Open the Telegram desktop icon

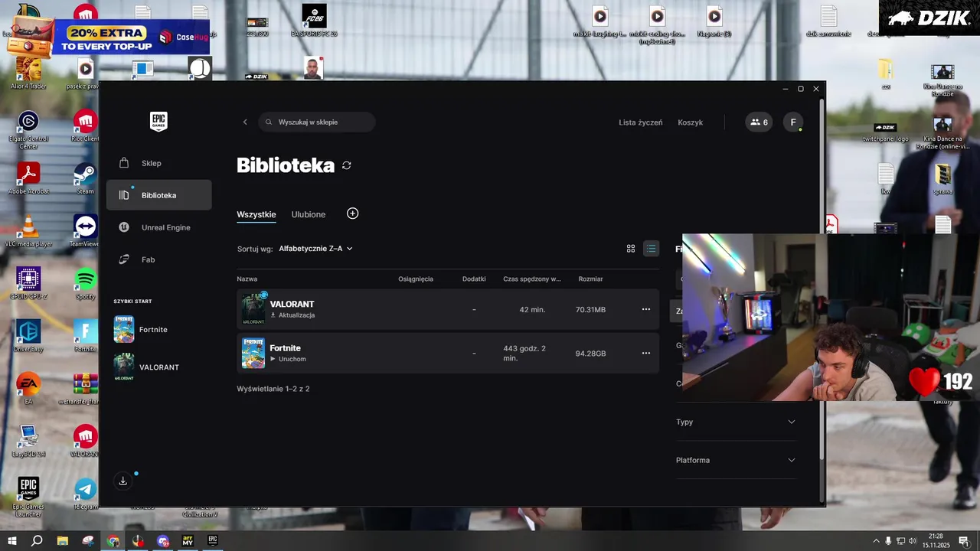(85, 494)
